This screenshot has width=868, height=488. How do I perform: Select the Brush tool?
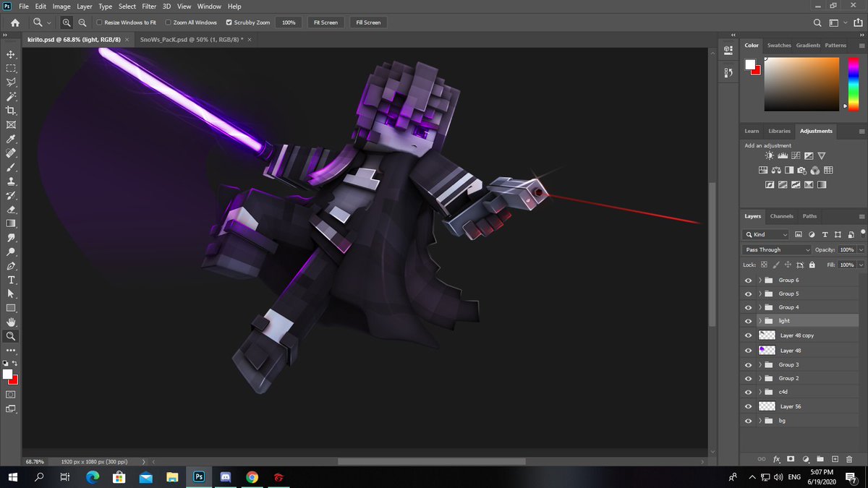(x=11, y=167)
